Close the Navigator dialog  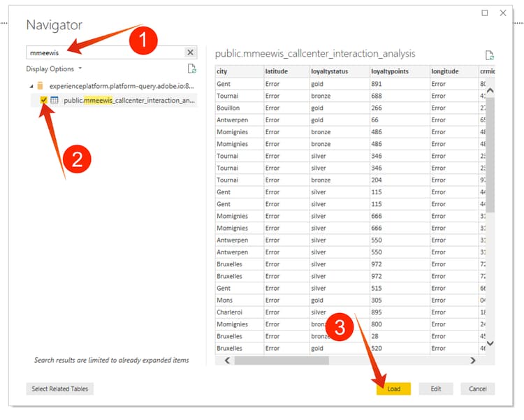pos(503,13)
